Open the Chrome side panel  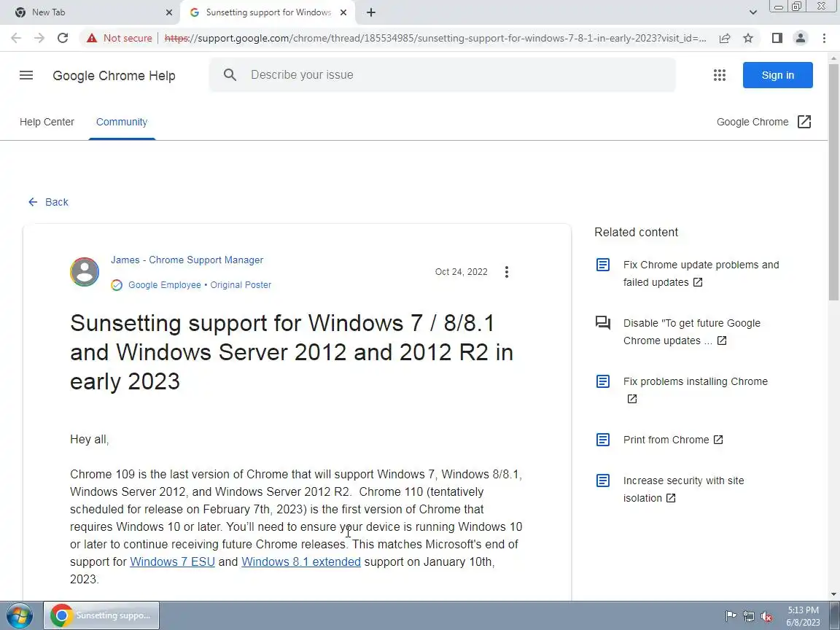(x=777, y=38)
